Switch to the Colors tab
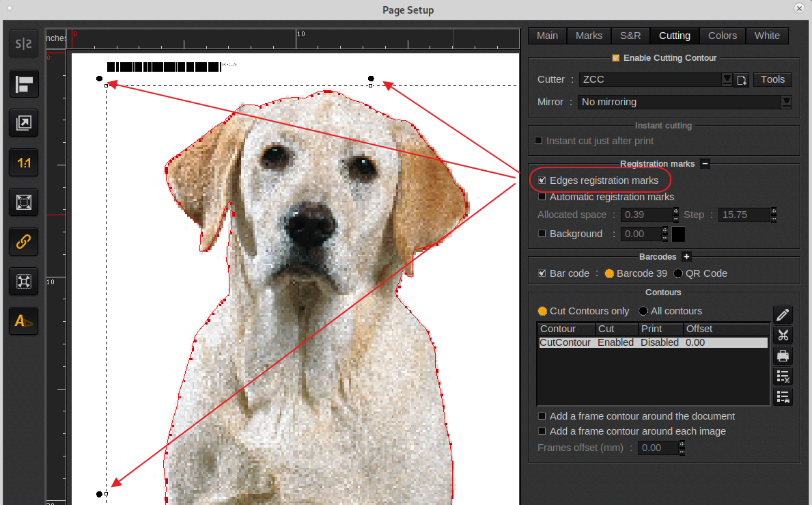Viewport: 812px width, 505px height. (722, 36)
